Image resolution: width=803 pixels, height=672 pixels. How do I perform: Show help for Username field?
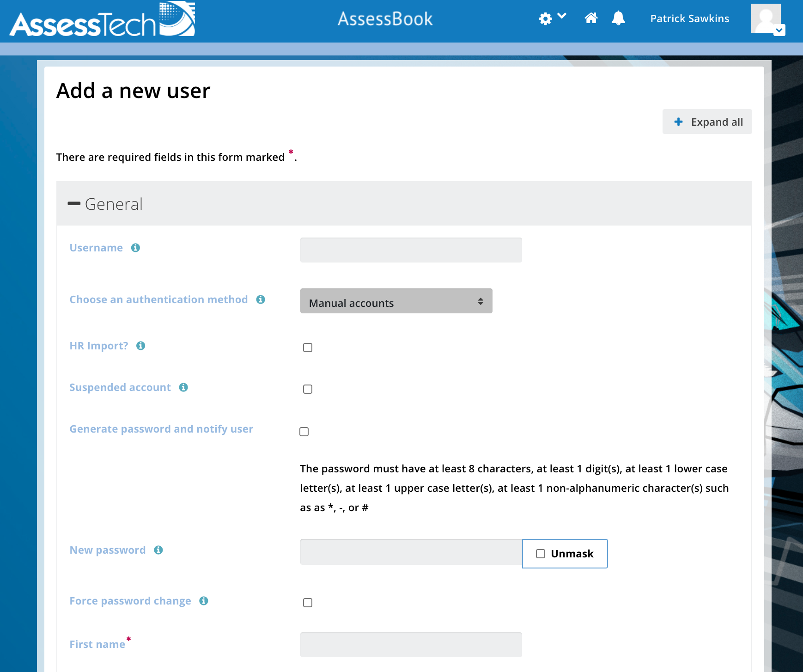[x=135, y=248]
